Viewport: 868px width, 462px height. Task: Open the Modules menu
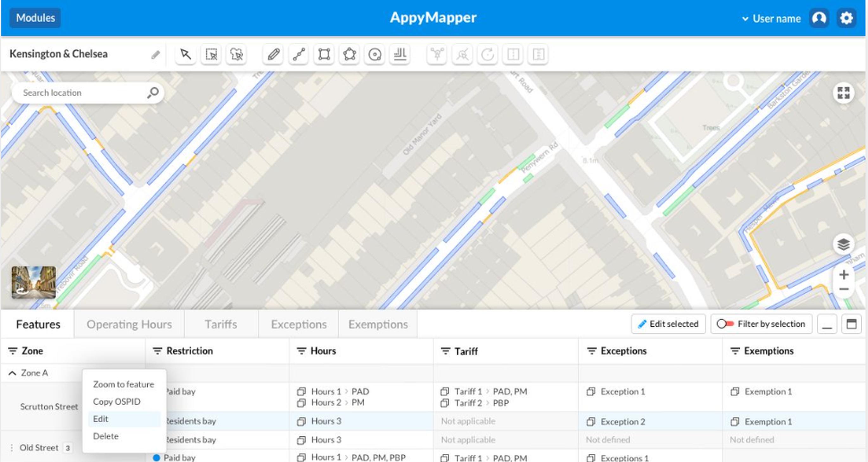point(35,18)
